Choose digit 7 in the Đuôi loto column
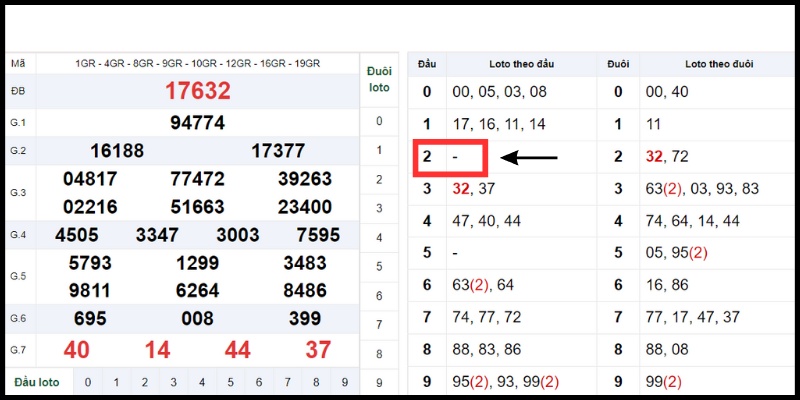800x400 pixels. pyautogui.click(x=378, y=324)
